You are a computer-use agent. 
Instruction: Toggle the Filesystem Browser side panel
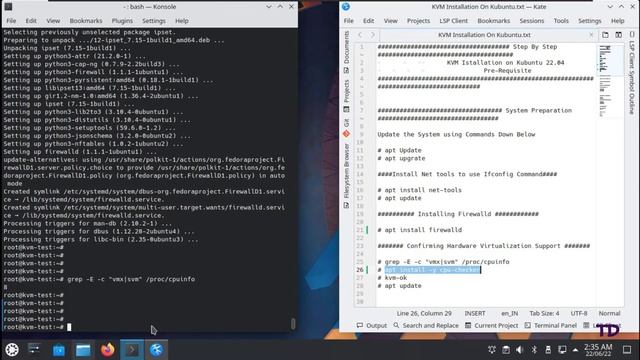click(347, 176)
